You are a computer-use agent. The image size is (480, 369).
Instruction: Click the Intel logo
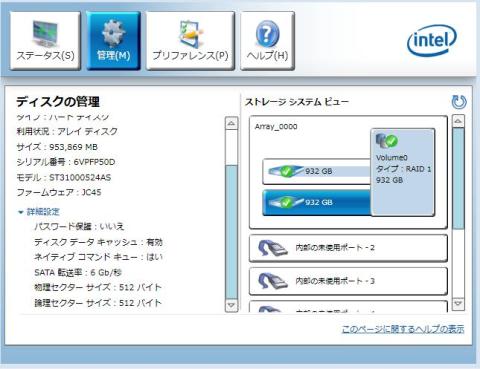pos(432,41)
